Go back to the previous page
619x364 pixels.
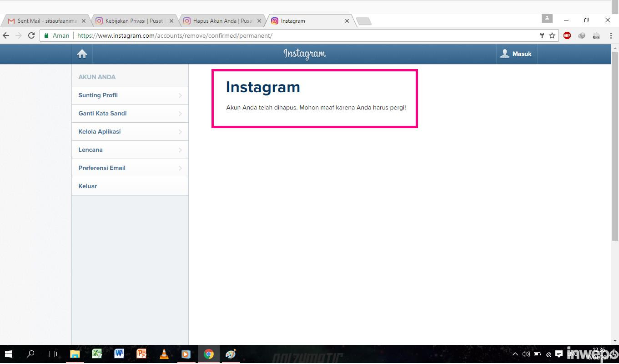pos(6,35)
